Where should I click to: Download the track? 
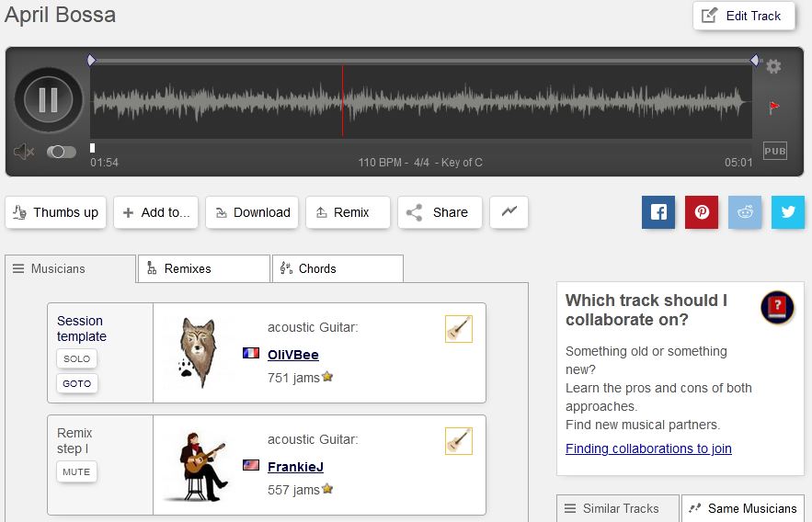[252, 212]
